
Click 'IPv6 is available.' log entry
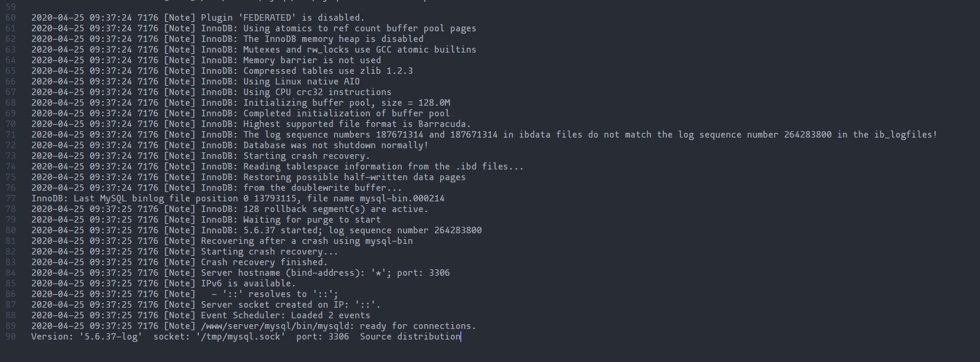click(248, 283)
